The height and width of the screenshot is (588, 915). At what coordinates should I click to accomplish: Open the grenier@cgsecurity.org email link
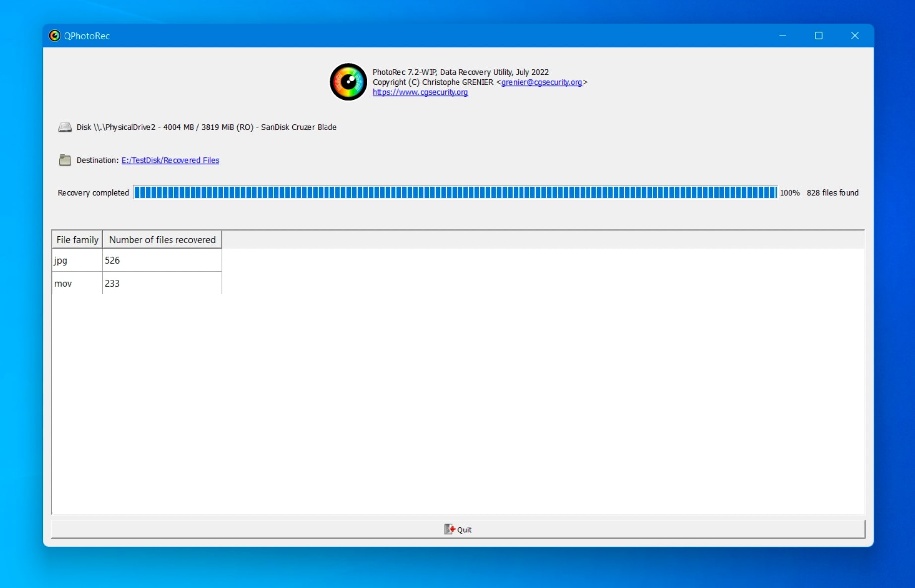coord(541,82)
